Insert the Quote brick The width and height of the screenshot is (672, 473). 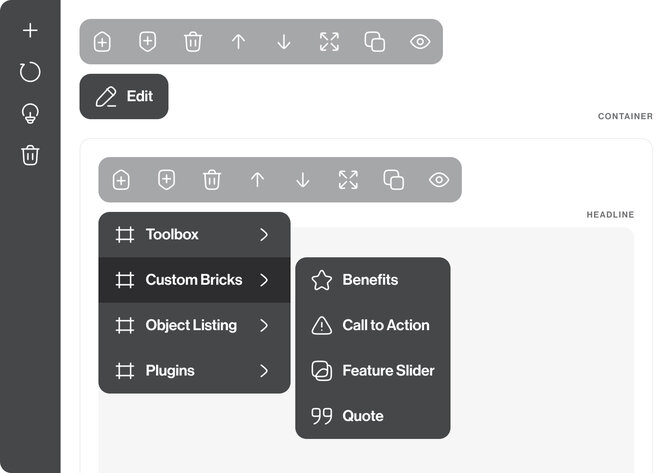(362, 416)
